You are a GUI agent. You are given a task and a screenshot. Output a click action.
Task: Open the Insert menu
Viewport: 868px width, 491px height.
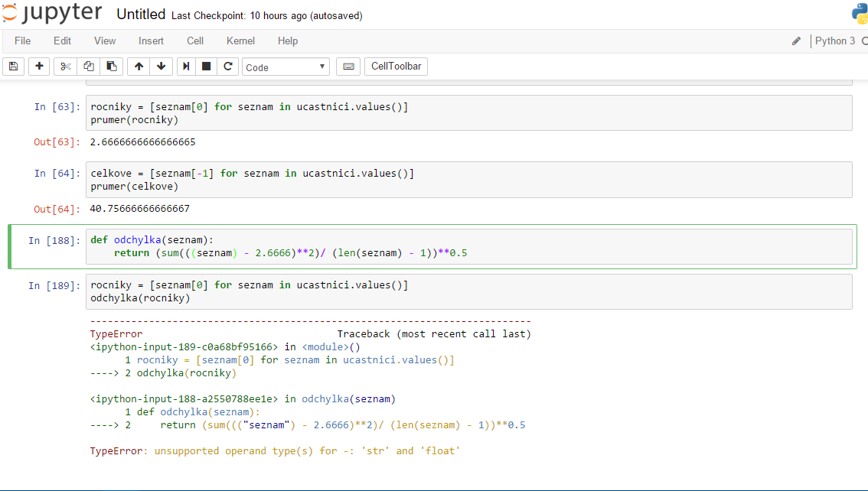pos(151,41)
